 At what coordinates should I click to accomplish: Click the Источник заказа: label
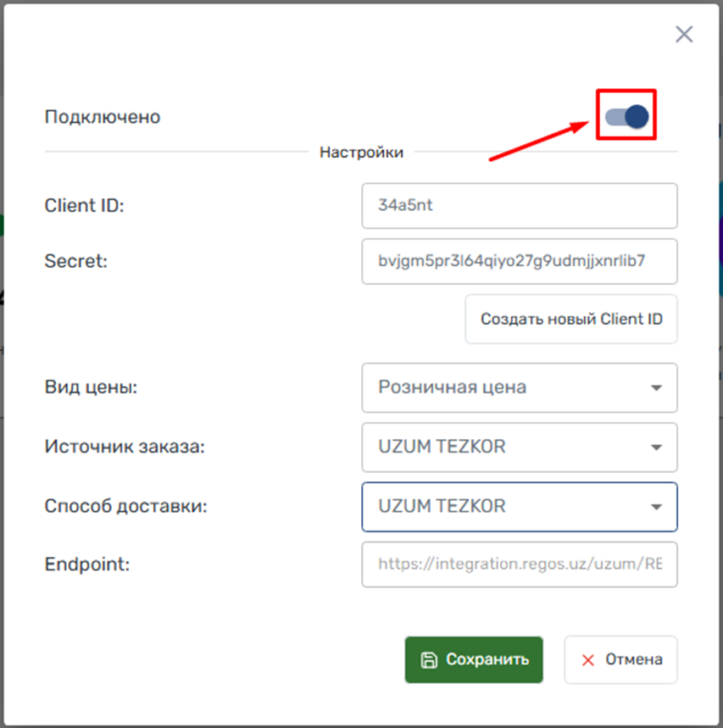pos(125,447)
